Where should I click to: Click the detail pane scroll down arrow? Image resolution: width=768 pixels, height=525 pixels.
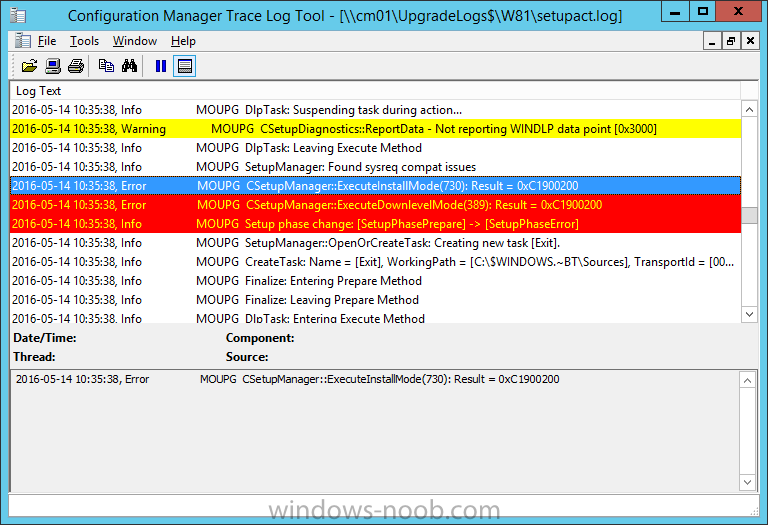pos(747,482)
